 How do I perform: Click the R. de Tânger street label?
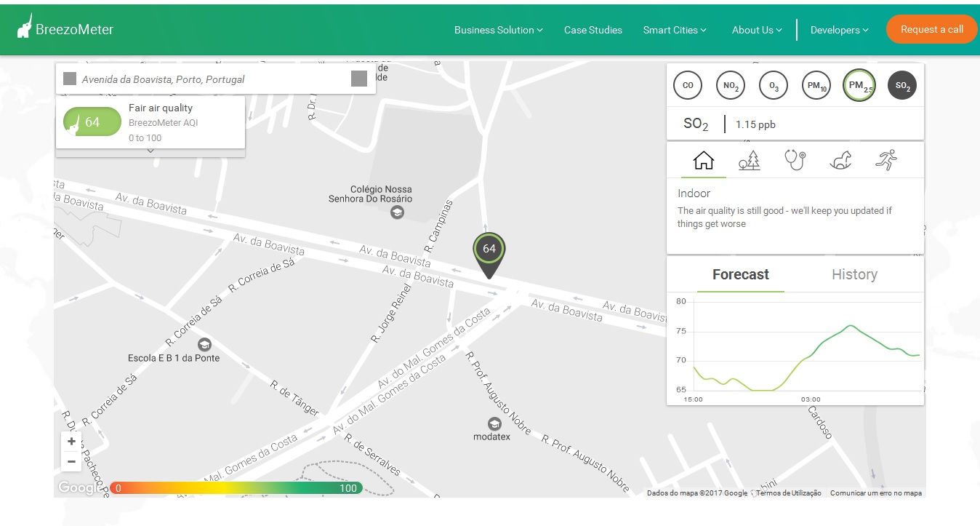point(294,397)
